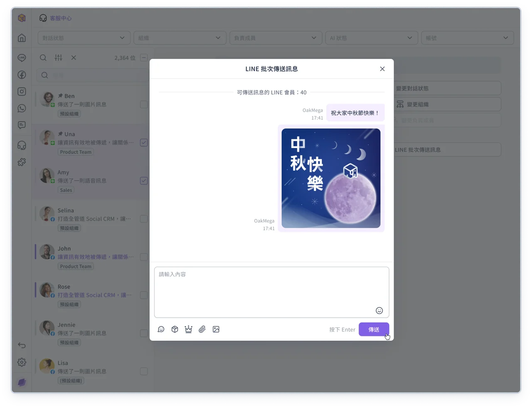Screen dimensions: 532x408
Task: Click the 傳送 send button
Action: pyautogui.click(x=374, y=329)
